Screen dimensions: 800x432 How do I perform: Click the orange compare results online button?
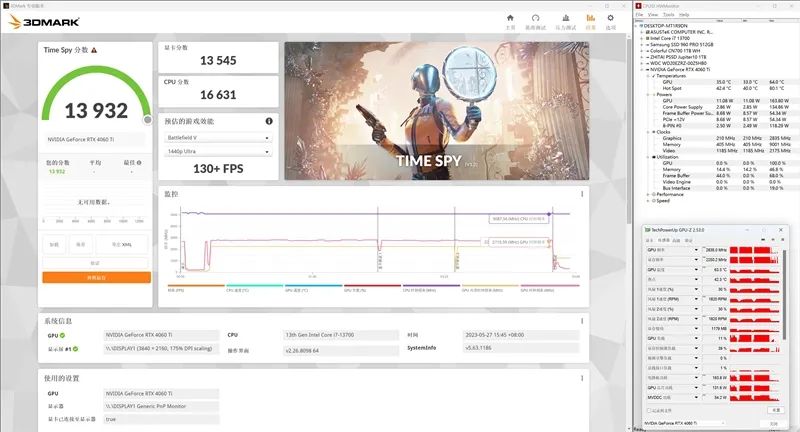coord(96,277)
